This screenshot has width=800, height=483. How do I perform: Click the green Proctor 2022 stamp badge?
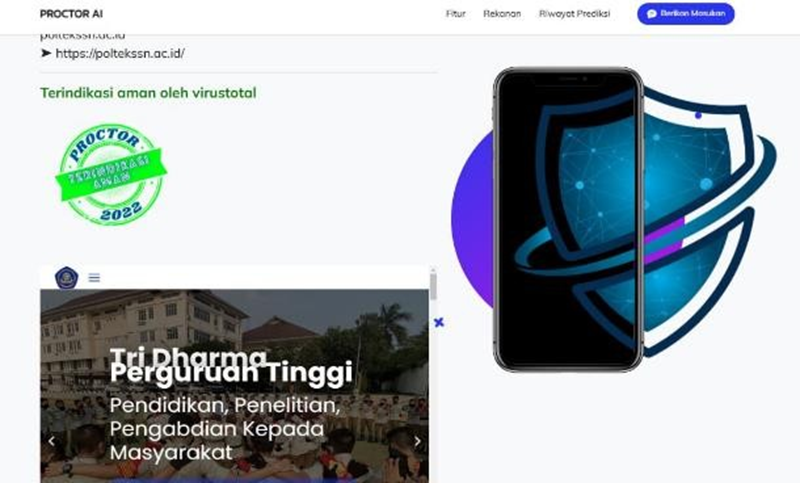[111, 174]
